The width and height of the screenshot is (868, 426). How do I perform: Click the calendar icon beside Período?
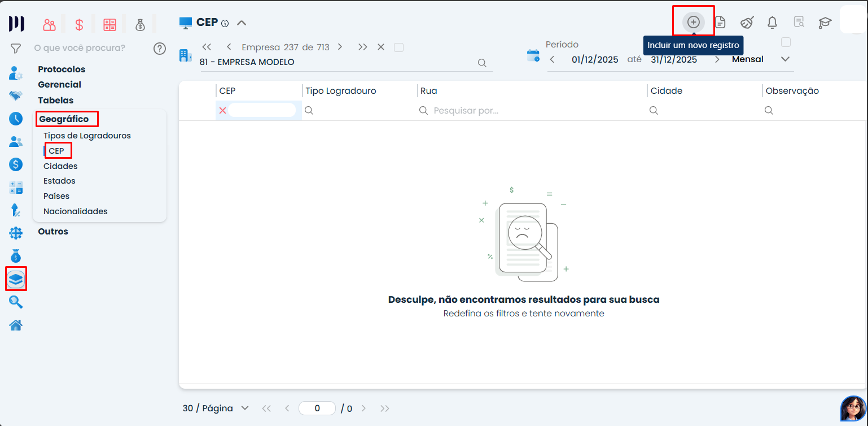click(533, 55)
